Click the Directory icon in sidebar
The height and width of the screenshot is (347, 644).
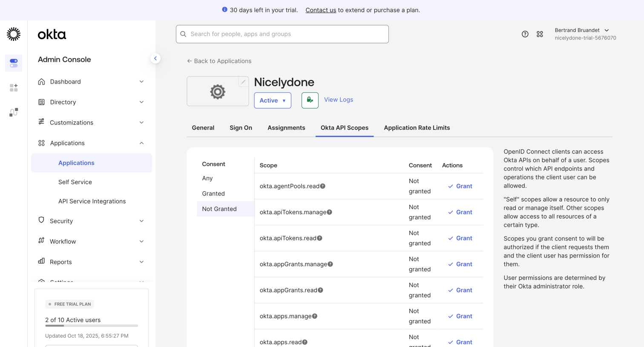[x=41, y=102]
